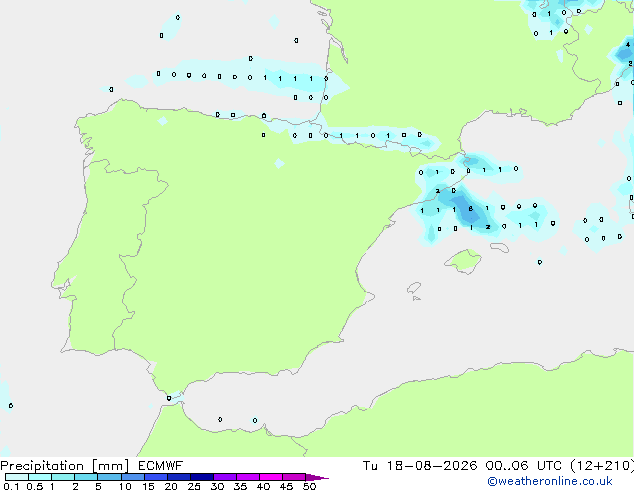Click the '50' legend label
634x490 pixels.
309,486
